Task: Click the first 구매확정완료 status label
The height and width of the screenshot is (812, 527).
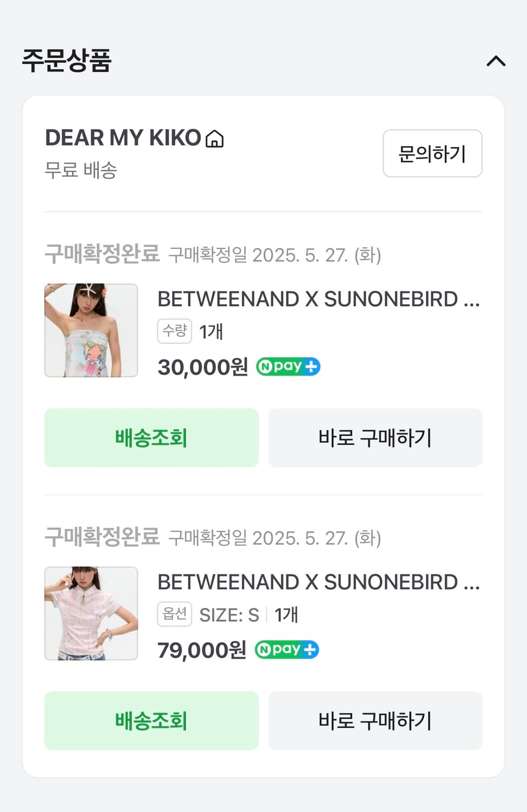Action: 102,253
